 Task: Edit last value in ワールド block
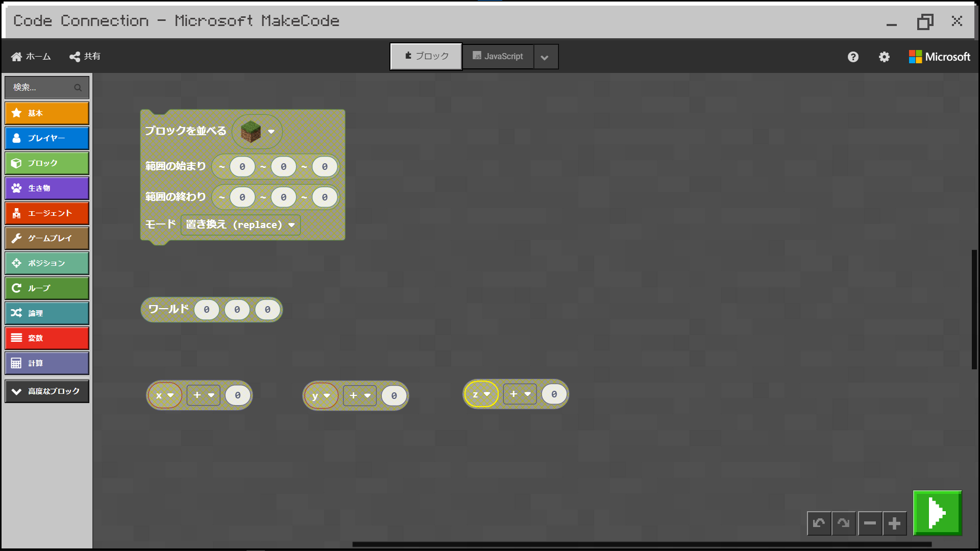point(267,310)
